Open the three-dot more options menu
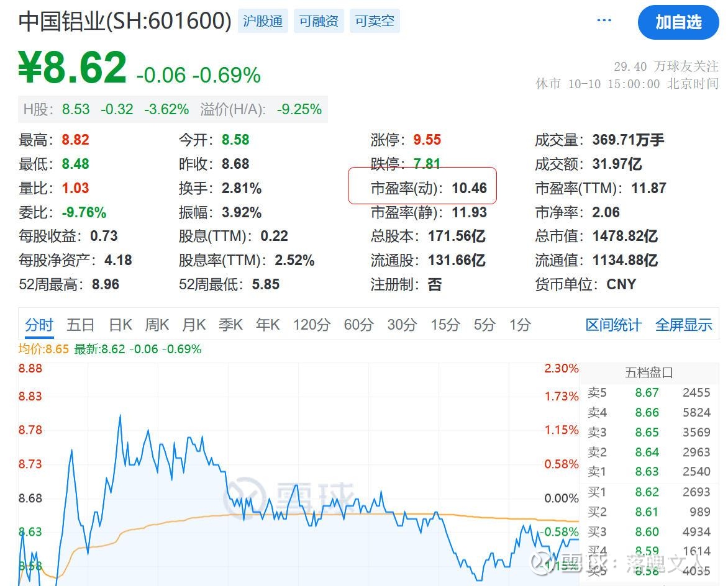Image resolution: width=728 pixels, height=586 pixels. (604, 20)
